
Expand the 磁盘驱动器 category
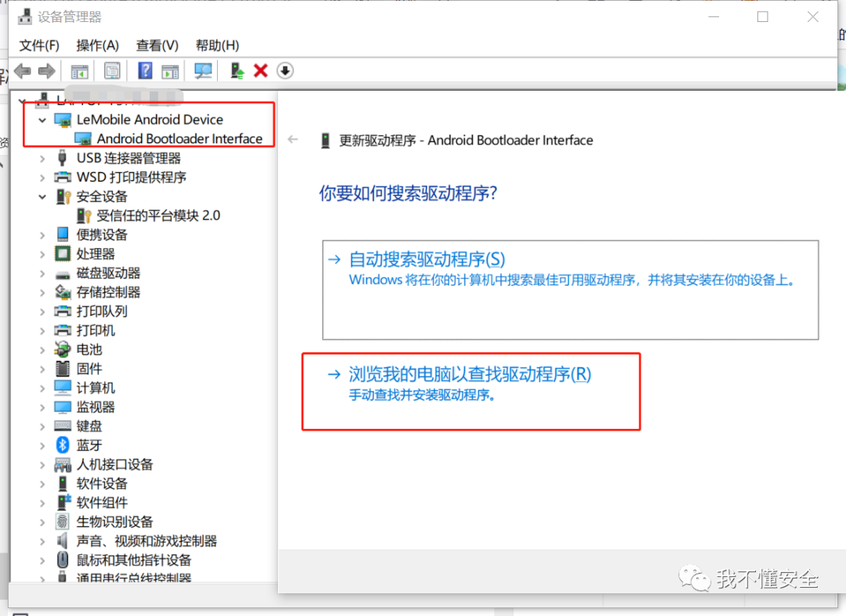click(x=42, y=273)
